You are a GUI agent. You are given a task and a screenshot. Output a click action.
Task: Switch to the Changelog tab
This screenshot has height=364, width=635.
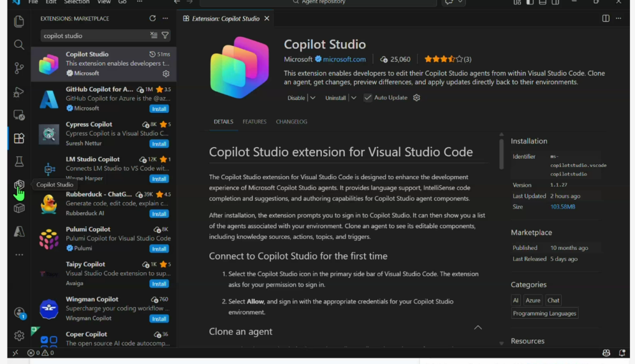[x=291, y=122]
